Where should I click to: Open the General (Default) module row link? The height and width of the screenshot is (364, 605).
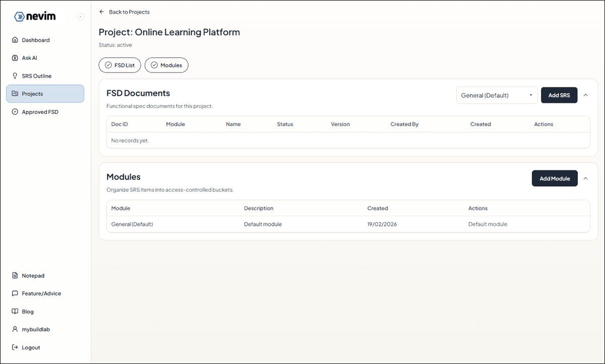[132, 224]
